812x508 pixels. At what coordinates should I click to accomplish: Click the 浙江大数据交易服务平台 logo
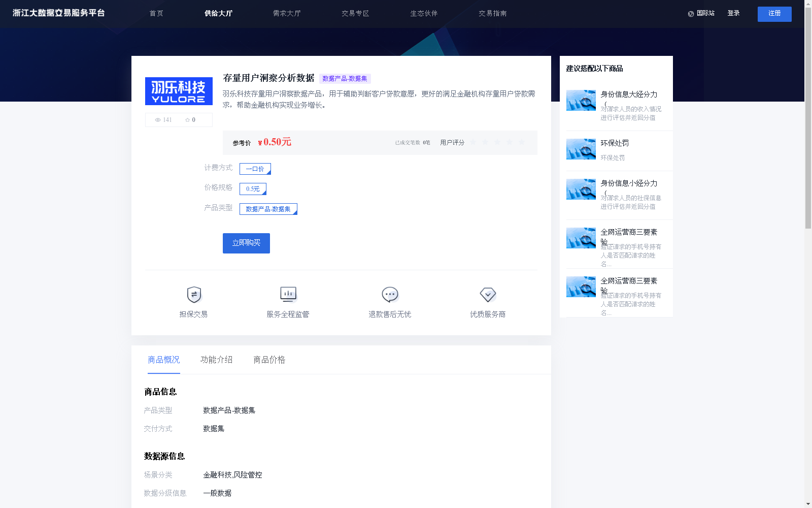coord(58,13)
